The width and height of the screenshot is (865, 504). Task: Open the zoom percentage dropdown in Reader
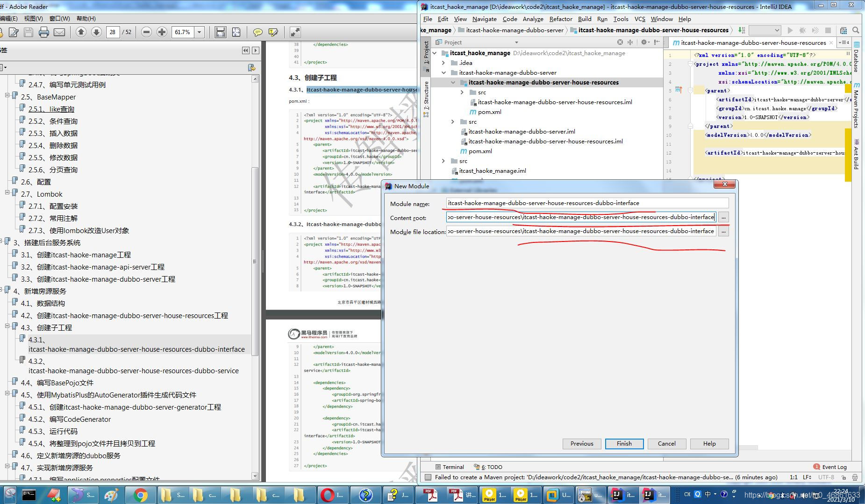(200, 32)
